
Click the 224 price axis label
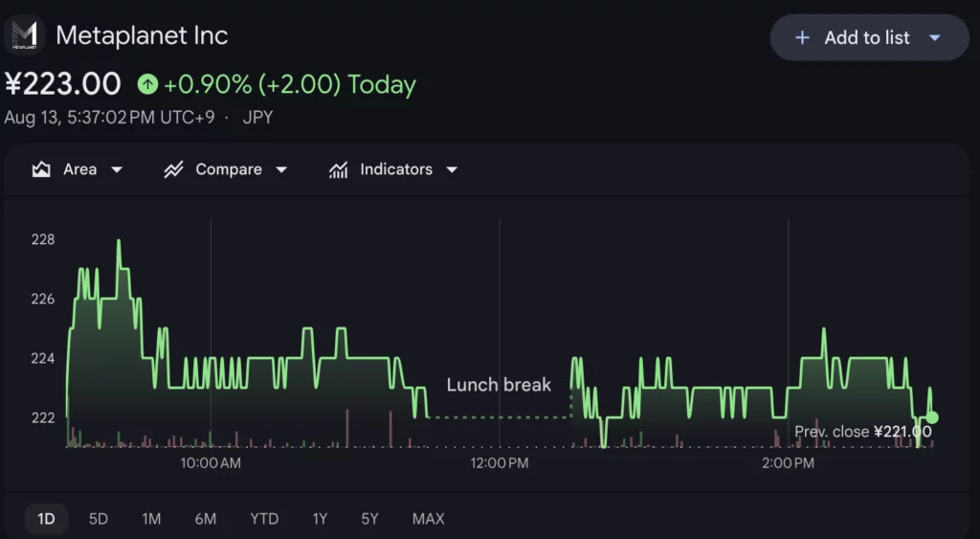tap(43, 358)
